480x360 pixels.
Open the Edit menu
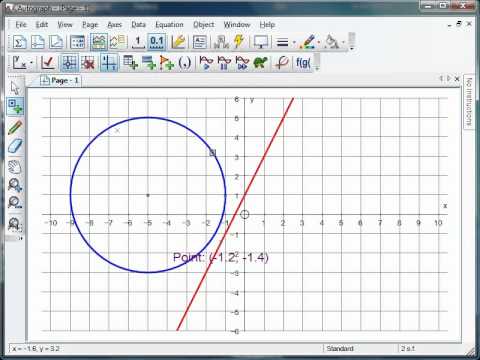tap(42, 25)
